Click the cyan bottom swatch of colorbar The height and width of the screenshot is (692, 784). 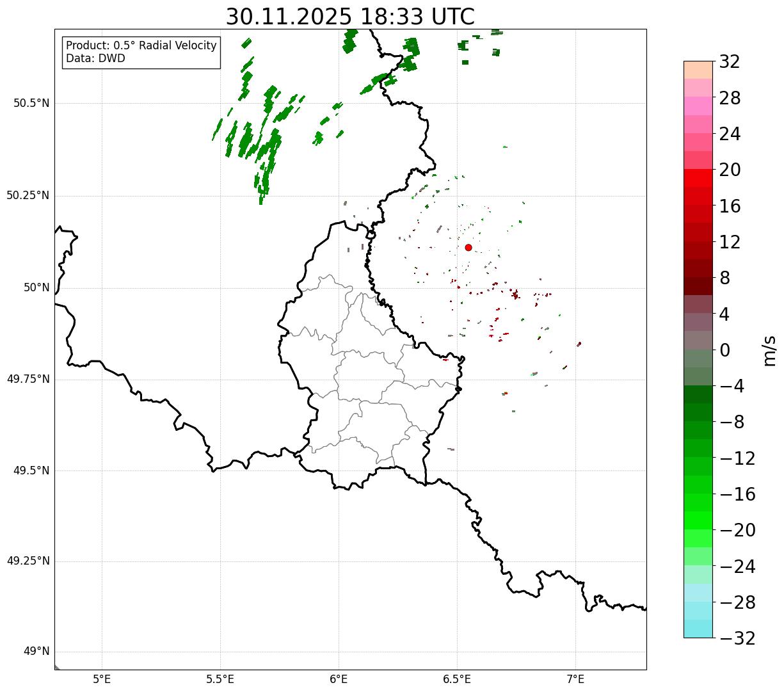click(x=698, y=629)
